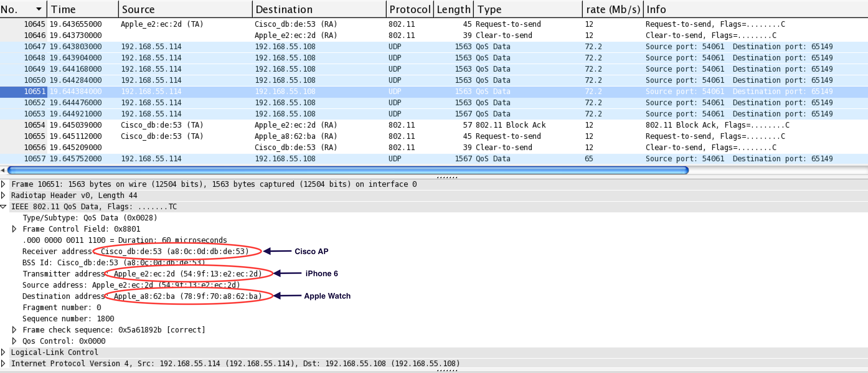
Task: Expand the Frame Control Field 0x8801
Action: pyautogui.click(x=14, y=229)
